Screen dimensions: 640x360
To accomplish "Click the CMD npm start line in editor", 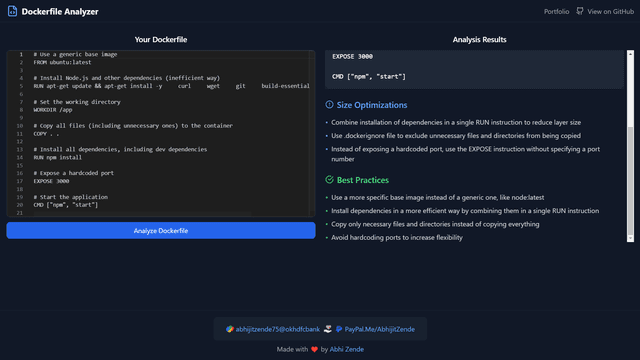I will click(x=66, y=205).
